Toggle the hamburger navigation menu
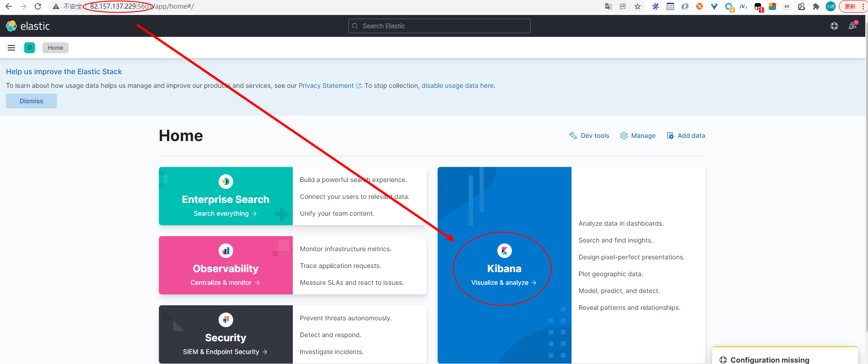Image resolution: width=868 pixels, height=364 pixels. (11, 48)
